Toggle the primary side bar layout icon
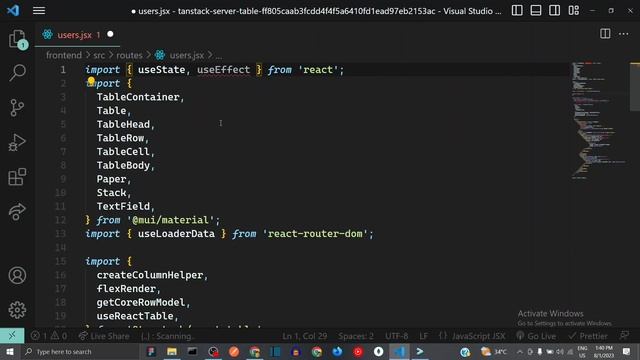Screen dimensions: 640x360 click(x=517, y=11)
